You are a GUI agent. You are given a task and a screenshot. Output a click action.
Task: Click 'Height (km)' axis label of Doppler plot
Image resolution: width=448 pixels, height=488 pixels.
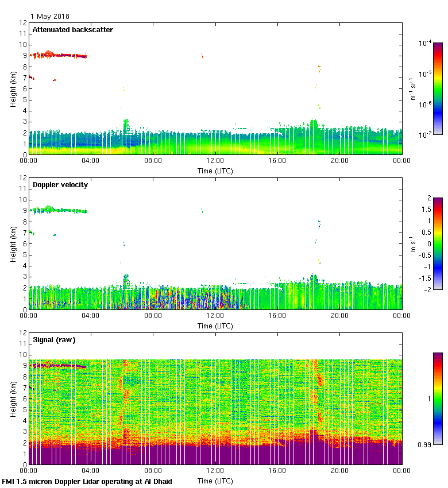(13, 243)
